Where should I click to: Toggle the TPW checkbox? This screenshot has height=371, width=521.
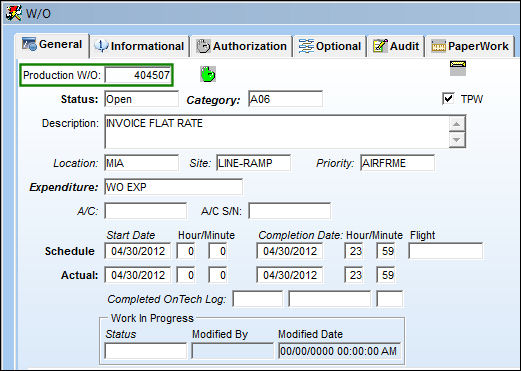point(448,99)
